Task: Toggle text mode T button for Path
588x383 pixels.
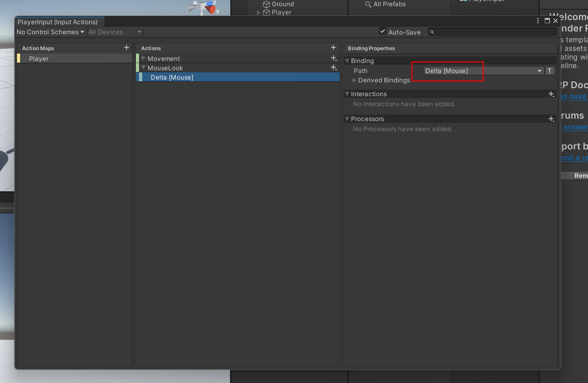Action: point(550,71)
